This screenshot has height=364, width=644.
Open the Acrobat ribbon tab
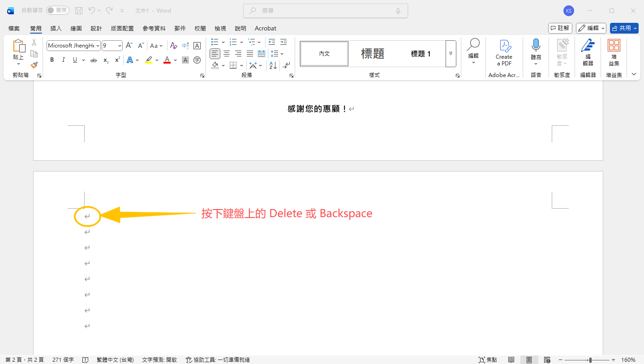click(x=265, y=28)
